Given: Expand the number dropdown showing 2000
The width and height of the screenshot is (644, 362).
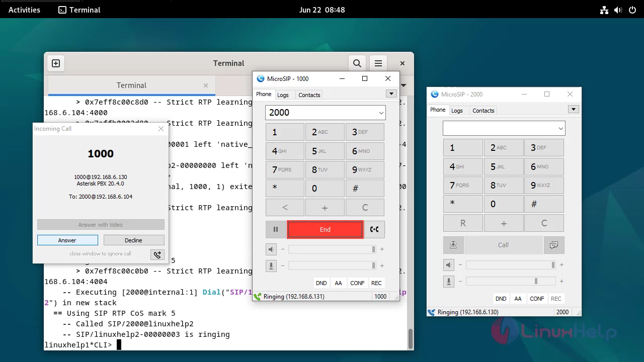Looking at the screenshot, I should [381, 113].
